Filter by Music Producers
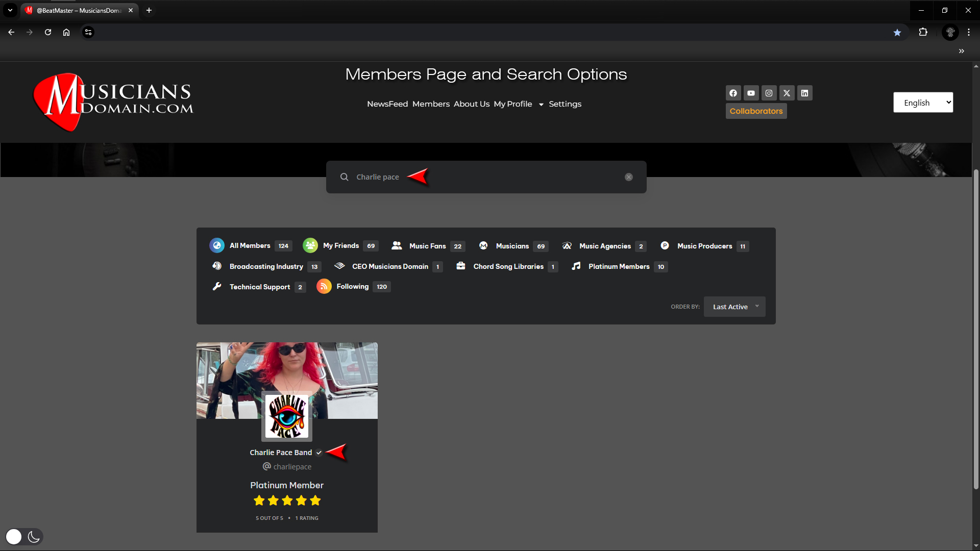The width and height of the screenshot is (980, 551). pyautogui.click(x=704, y=246)
